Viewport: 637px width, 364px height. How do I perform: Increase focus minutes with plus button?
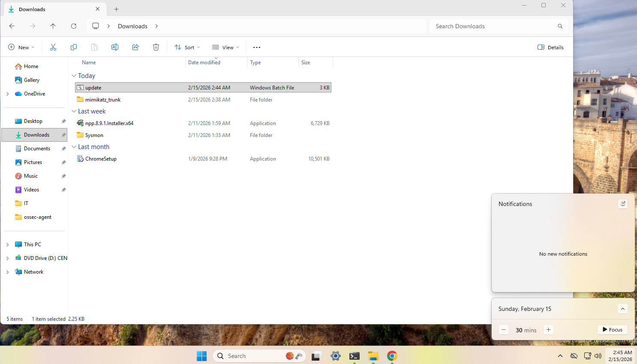pyautogui.click(x=548, y=330)
